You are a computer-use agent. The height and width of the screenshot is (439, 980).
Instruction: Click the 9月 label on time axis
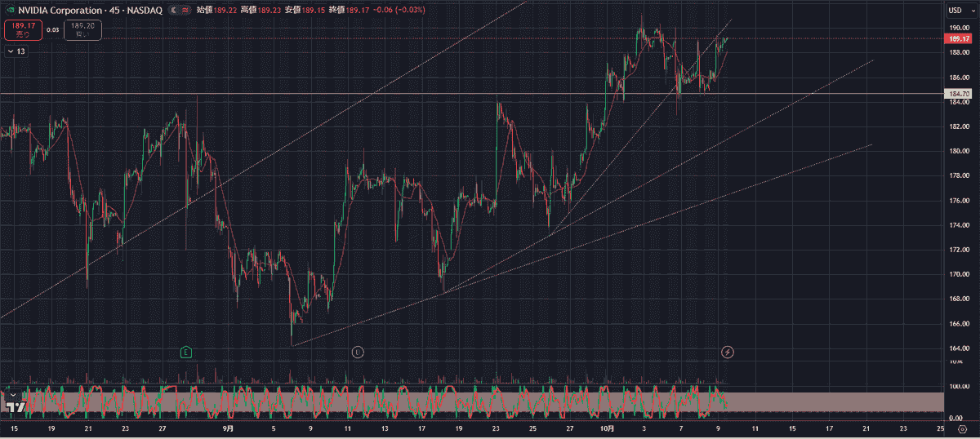tap(228, 428)
